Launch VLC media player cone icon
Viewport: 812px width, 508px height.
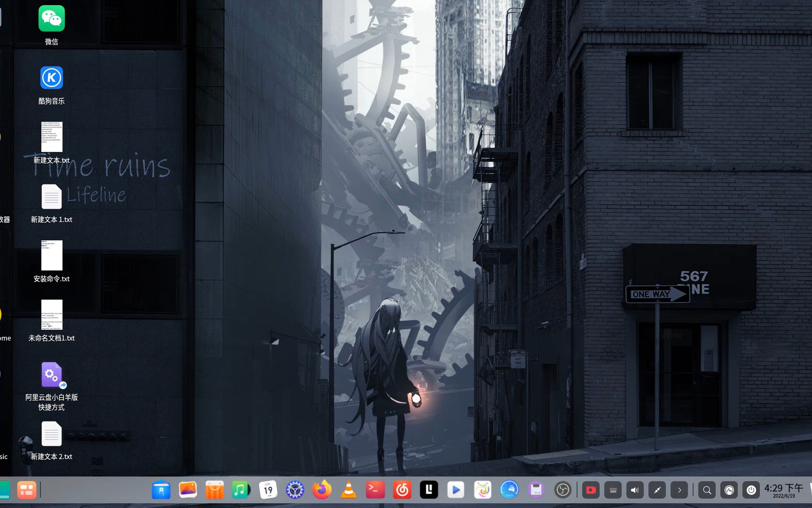tap(348, 490)
